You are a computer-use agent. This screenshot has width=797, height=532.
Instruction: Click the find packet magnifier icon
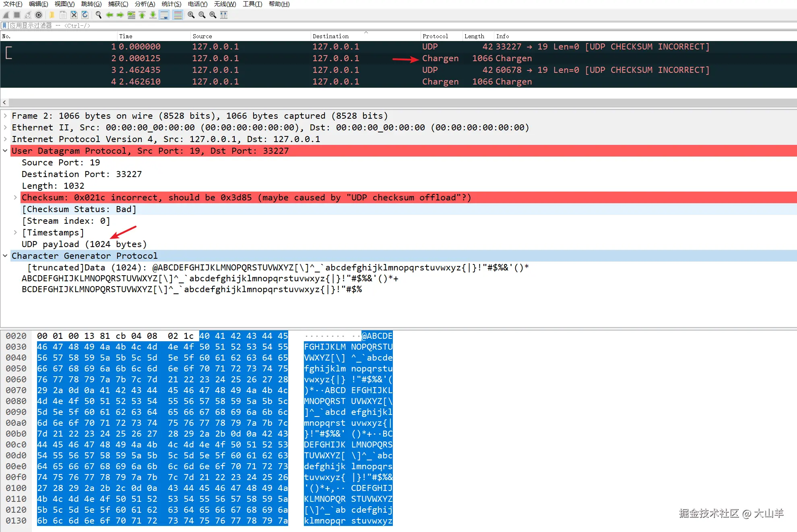click(x=98, y=15)
